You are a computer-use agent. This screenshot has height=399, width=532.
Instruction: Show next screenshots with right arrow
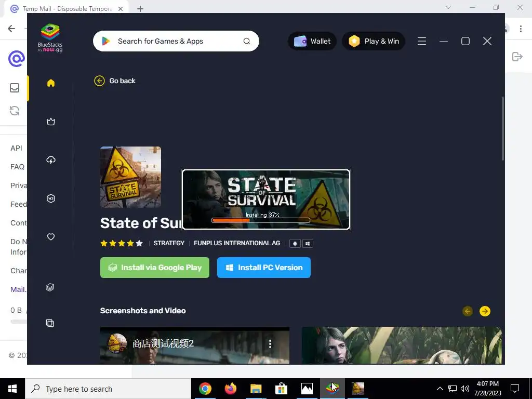pos(485,311)
